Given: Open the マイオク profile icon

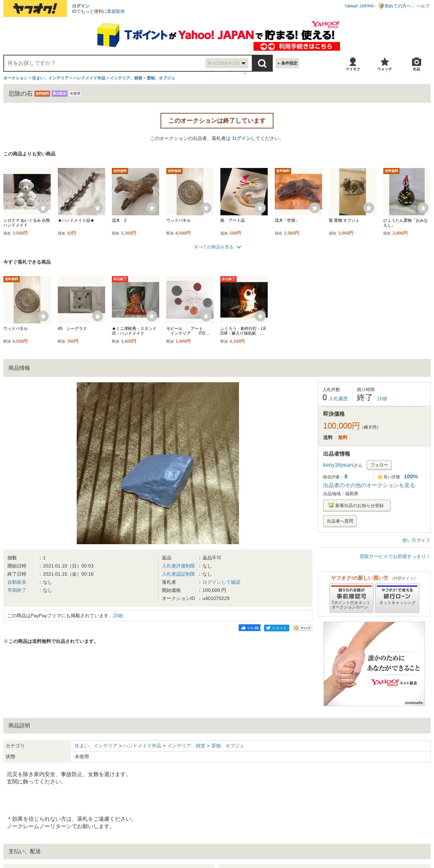Looking at the screenshot, I should click(353, 64).
